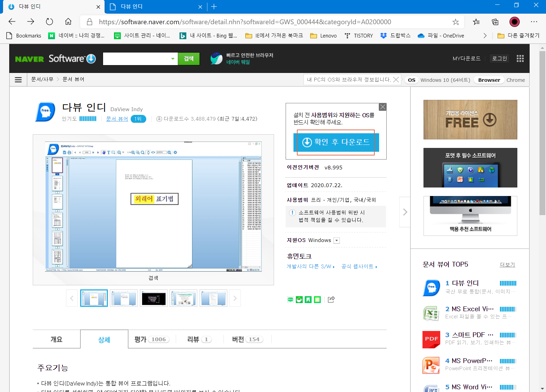Viewport: 546px width, 392px height.
Task: Click the Naver Software logo
Action: point(55,59)
